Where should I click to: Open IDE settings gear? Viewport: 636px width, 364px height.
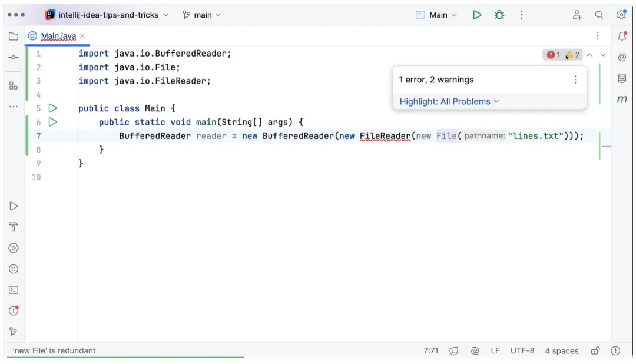[621, 15]
